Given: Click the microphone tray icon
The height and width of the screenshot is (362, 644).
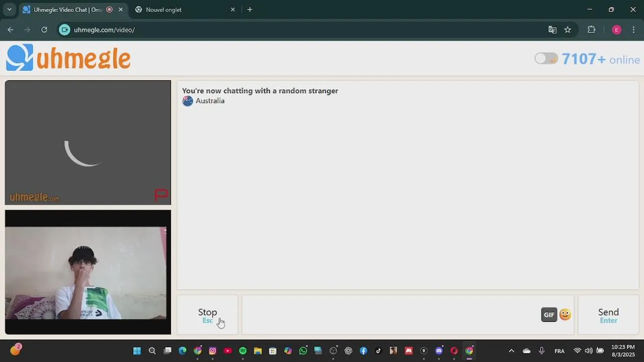Looking at the screenshot, I should tap(542, 351).
